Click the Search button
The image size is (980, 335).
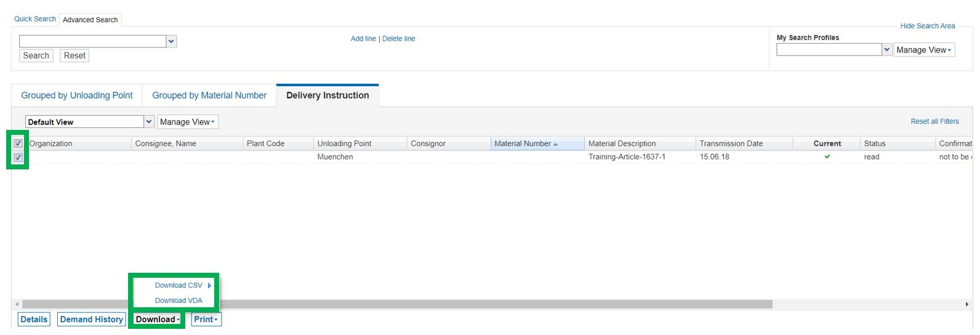tap(36, 55)
